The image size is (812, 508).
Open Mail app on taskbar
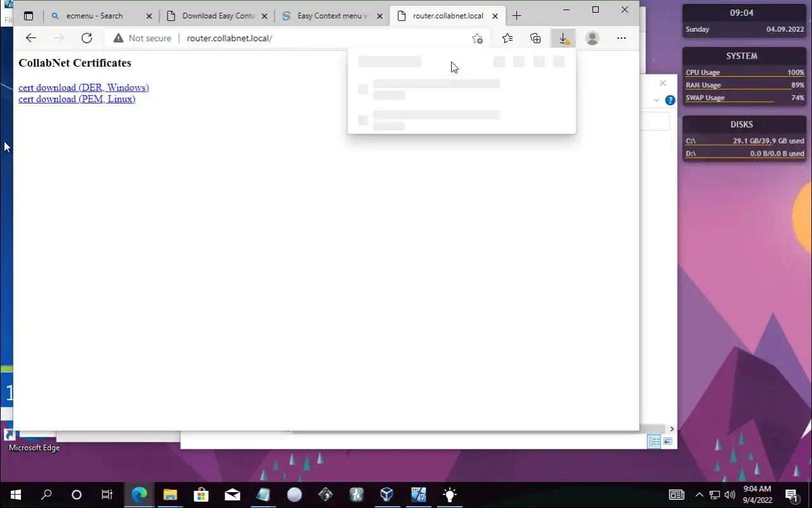click(232, 495)
